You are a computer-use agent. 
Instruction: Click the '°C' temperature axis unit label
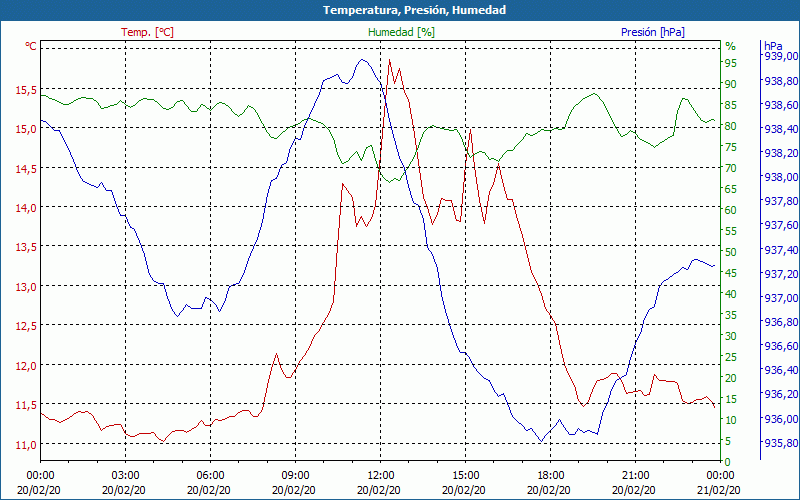[x=31, y=46]
